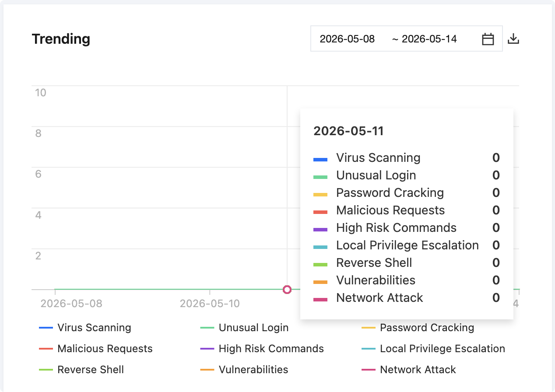Toggle Malicious Requests legend item

[x=96, y=349]
